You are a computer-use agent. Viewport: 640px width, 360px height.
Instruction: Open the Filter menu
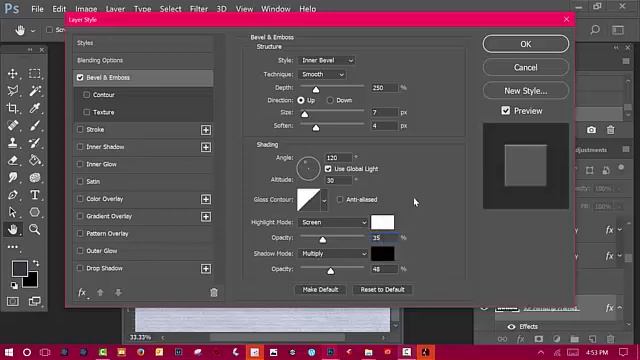(198, 9)
